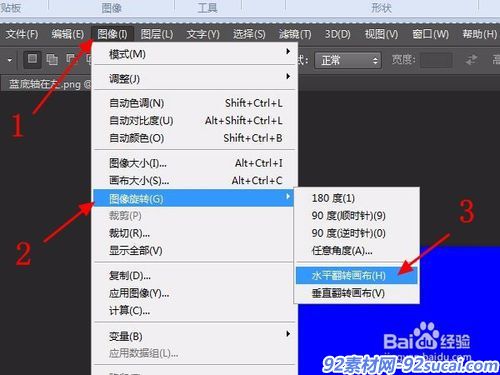This screenshot has height=375, width=500.
Task: Select the Add to Selection icon
Action: (x=52, y=60)
